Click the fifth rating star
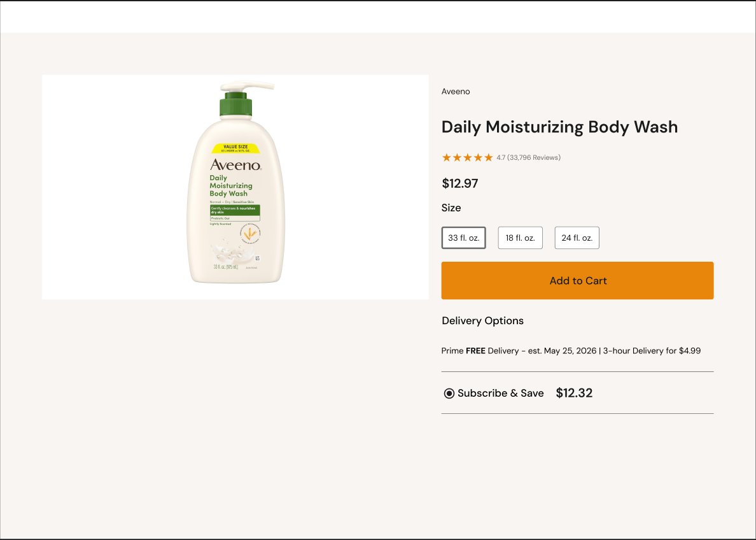 (489, 157)
